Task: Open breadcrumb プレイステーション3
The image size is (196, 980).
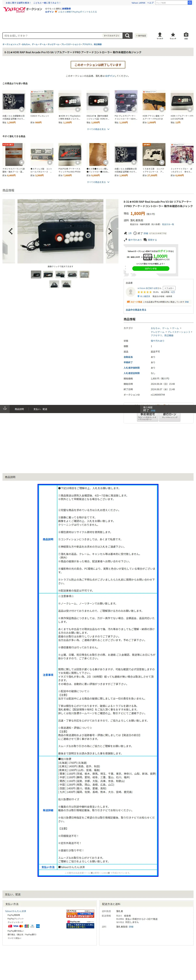Action: pyautogui.click(x=70, y=45)
